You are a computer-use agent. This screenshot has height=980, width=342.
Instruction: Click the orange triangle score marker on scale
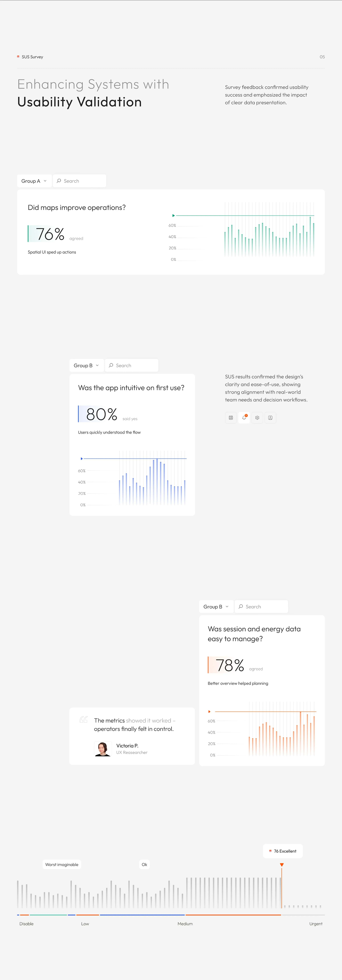pyautogui.click(x=282, y=865)
